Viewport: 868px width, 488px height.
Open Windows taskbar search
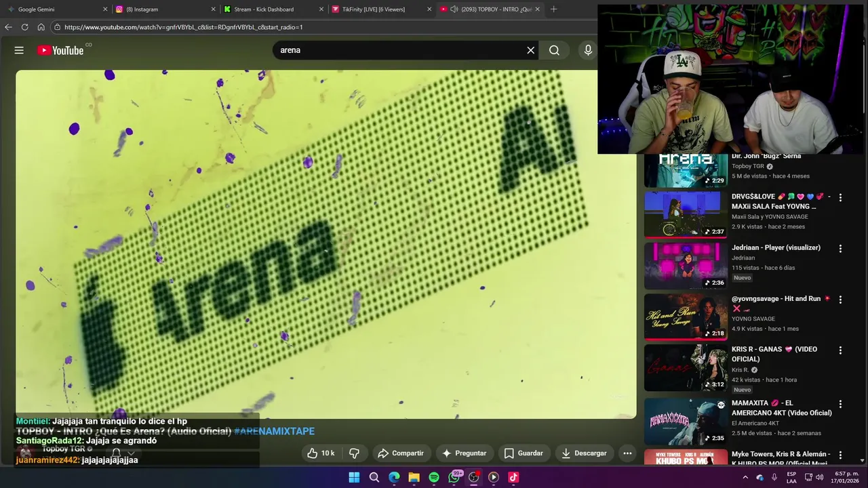[374, 477]
